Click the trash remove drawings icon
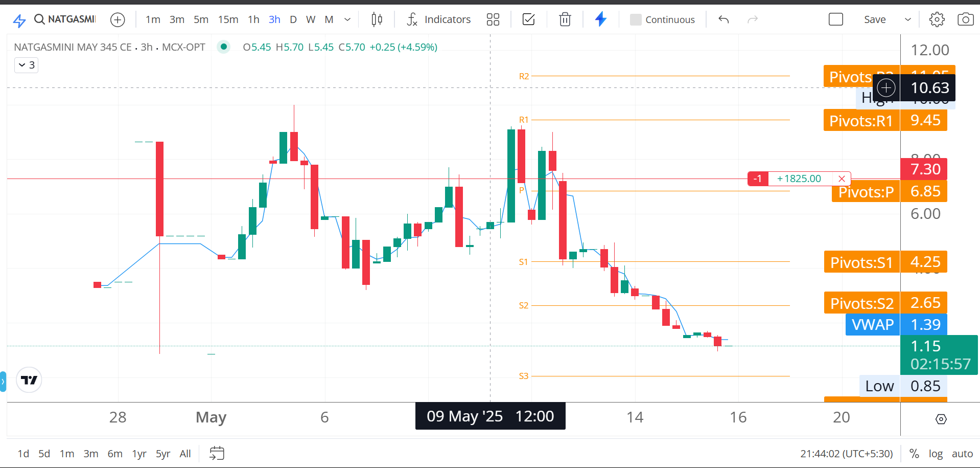980x468 pixels. [x=565, y=20]
